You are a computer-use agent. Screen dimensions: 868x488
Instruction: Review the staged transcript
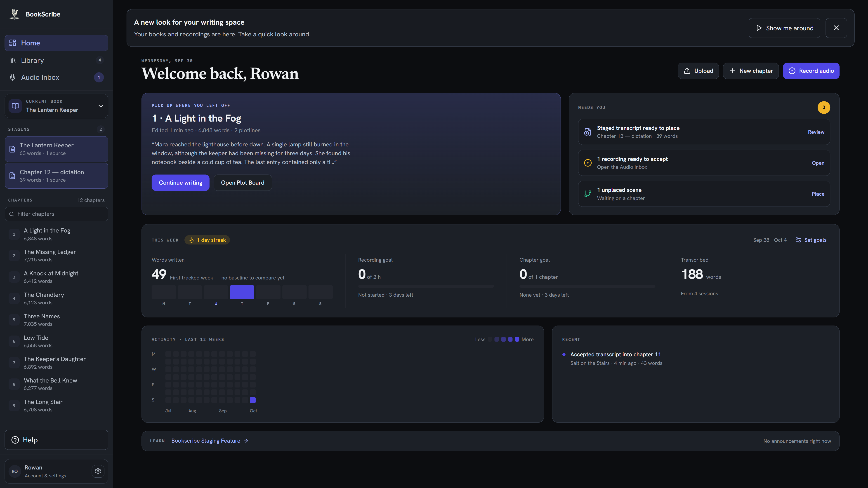(816, 132)
